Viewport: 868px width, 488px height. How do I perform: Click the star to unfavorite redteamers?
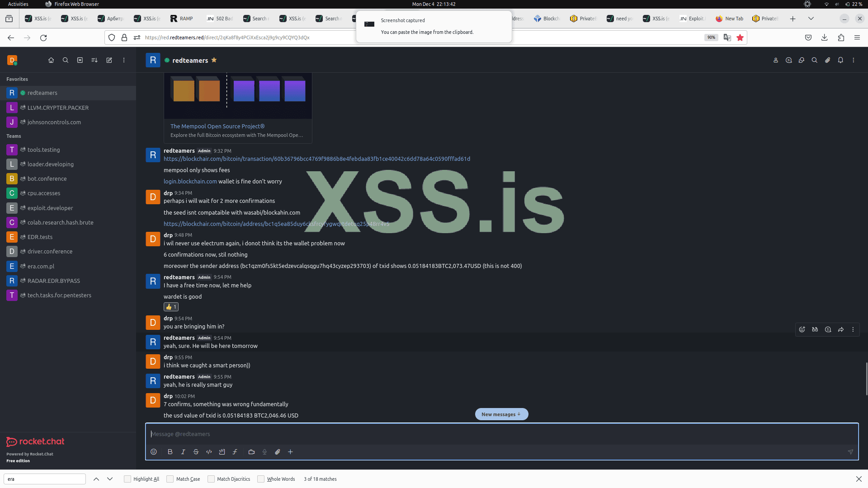point(214,60)
